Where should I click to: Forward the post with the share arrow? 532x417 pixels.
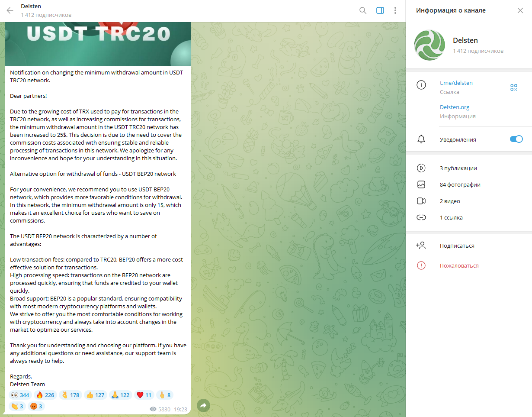203,405
